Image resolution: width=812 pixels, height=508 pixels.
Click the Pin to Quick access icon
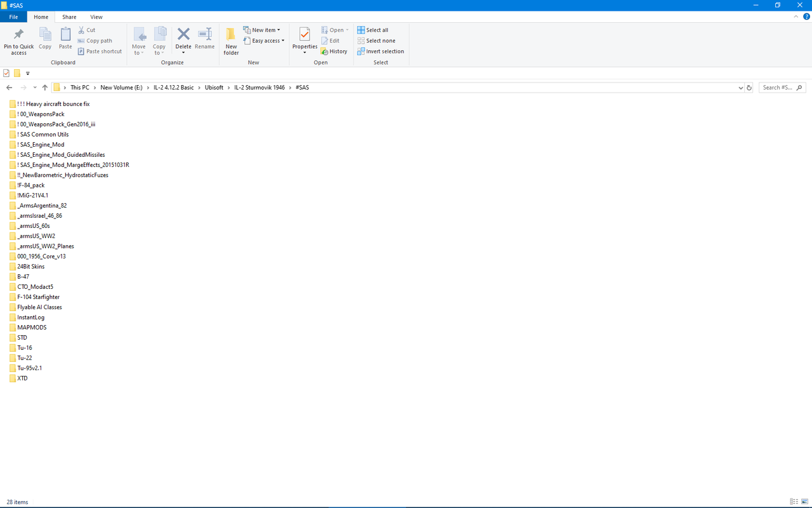pyautogui.click(x=18, y=39)
